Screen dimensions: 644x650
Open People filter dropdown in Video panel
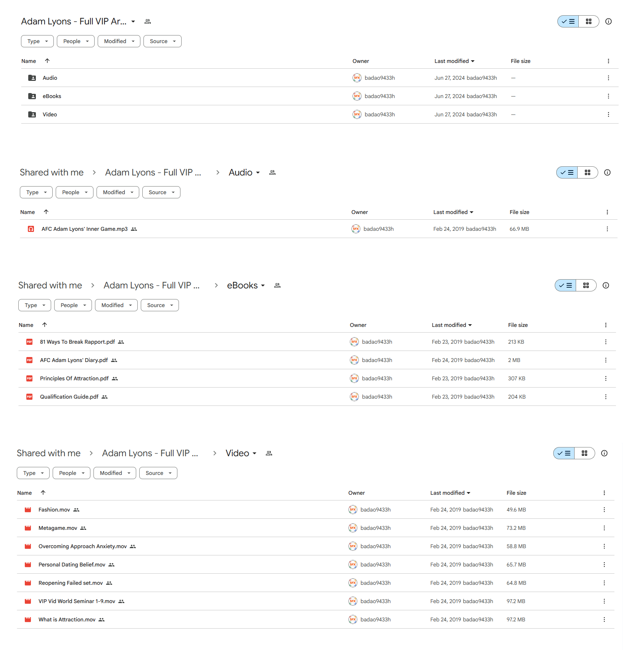coord(71,473)
